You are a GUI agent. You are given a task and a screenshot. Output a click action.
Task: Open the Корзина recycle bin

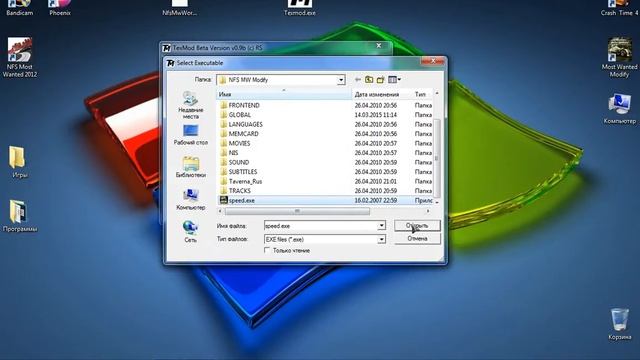(x=619, y=324)
